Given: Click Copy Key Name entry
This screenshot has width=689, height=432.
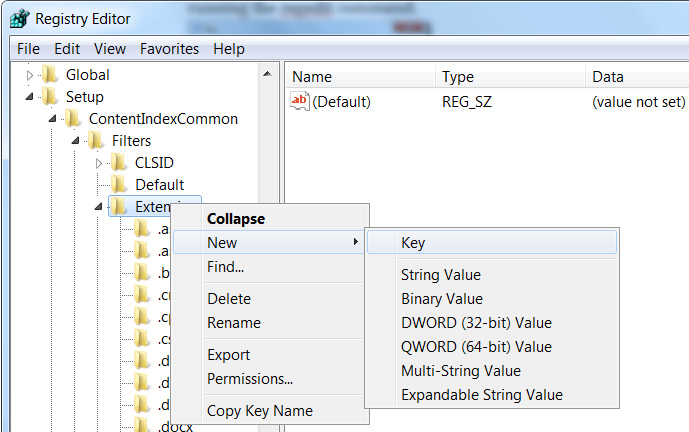Looking at the screenshot, I should [x=260, y=410].
